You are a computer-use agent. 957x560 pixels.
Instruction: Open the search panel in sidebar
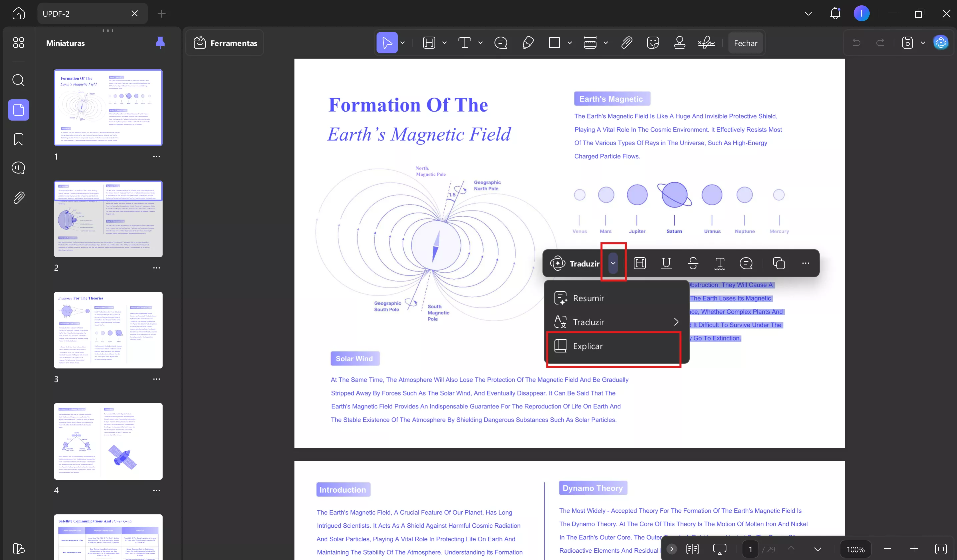pyautogui.click(x=18, y=80)
